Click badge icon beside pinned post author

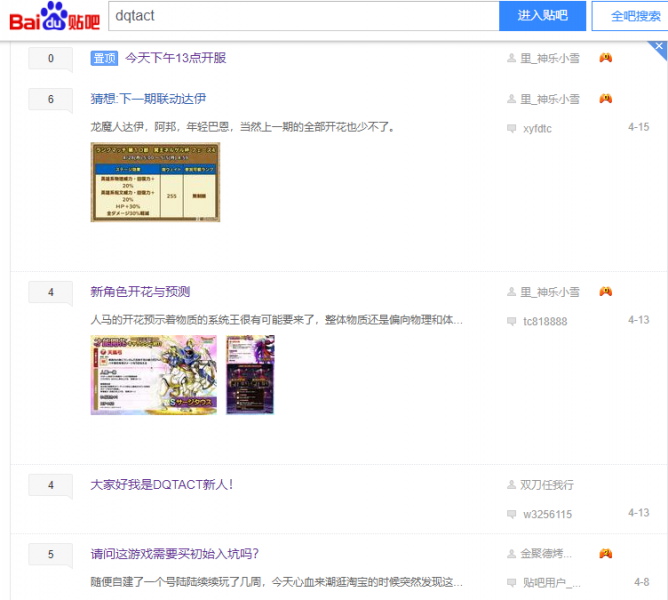[606, 58]
